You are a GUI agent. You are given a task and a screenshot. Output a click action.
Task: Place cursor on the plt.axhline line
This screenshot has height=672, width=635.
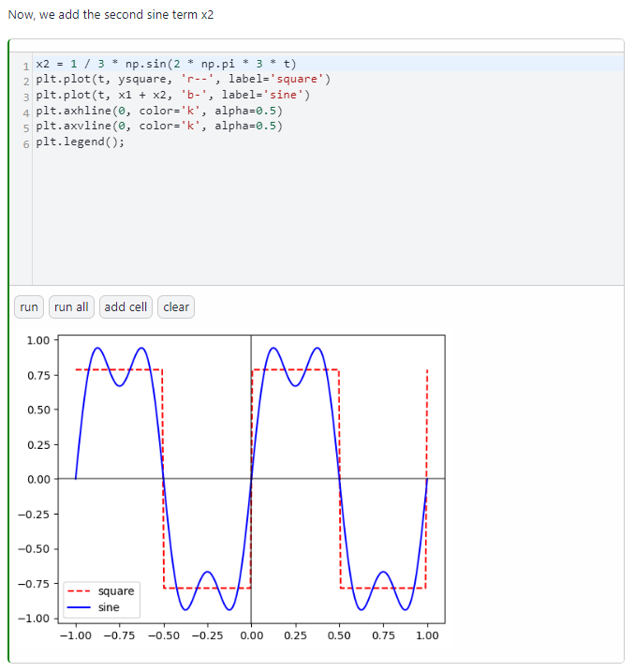click(x=158, y=111)
